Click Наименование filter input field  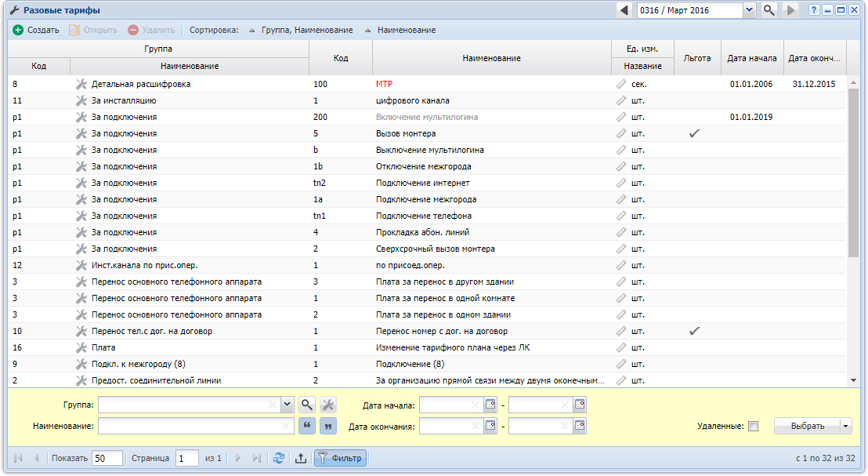click(195, 426)
